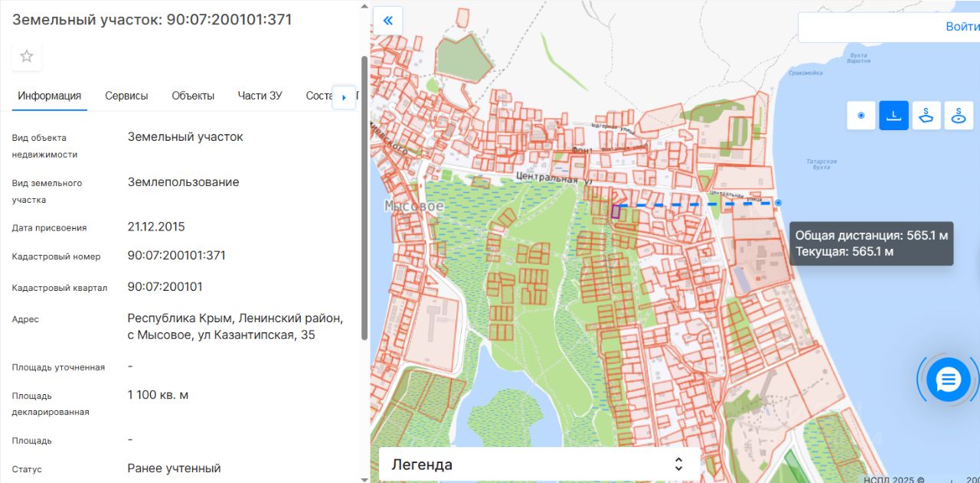Click the measurement end point on the map

click(x=778, y=203)
